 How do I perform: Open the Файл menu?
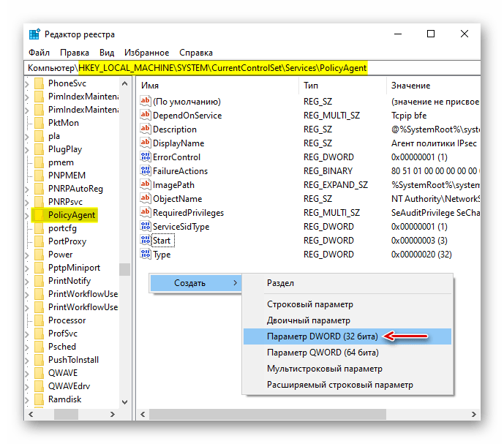(39, 53)
